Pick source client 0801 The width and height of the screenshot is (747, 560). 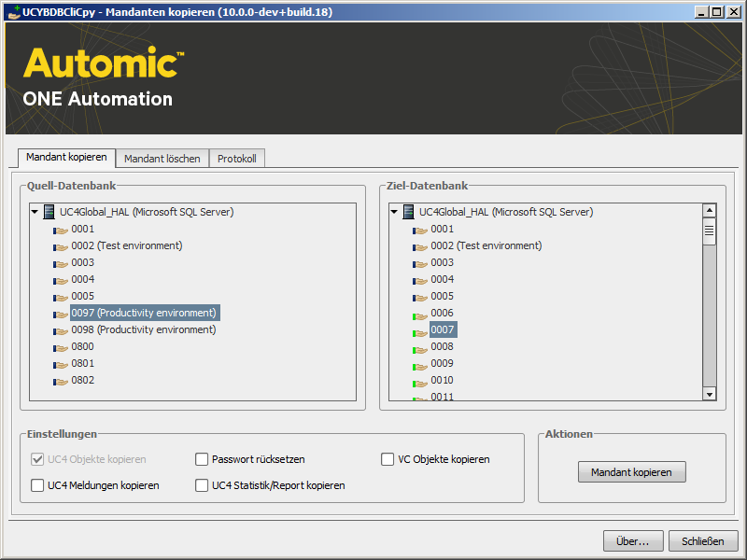pyautogui.click(x=83, y=363)
